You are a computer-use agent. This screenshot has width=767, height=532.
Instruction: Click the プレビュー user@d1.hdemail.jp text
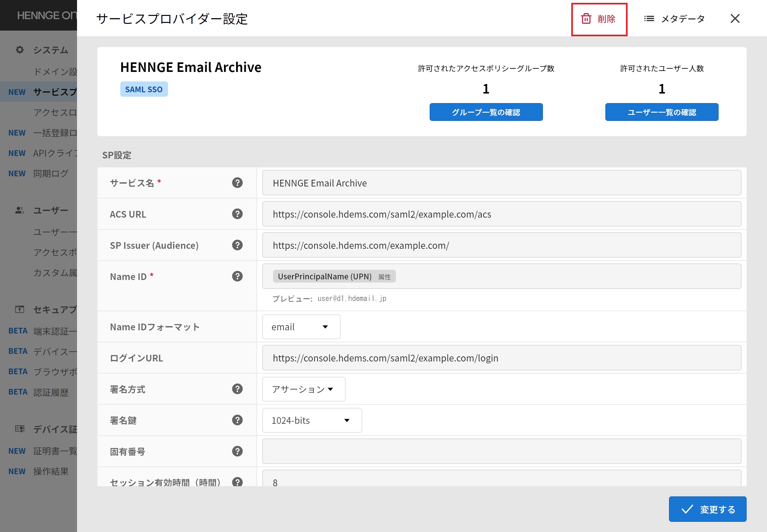click(329, 298)
